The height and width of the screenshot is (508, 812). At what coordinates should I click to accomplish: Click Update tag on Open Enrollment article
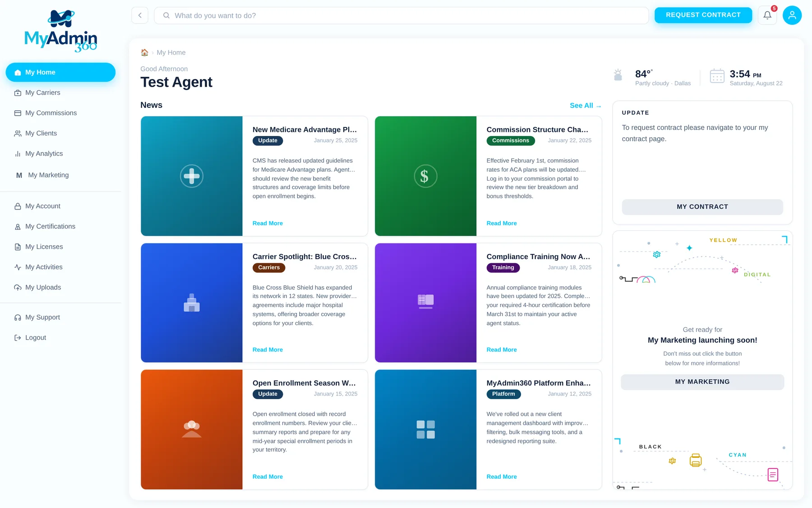click(x=268, y=394)
